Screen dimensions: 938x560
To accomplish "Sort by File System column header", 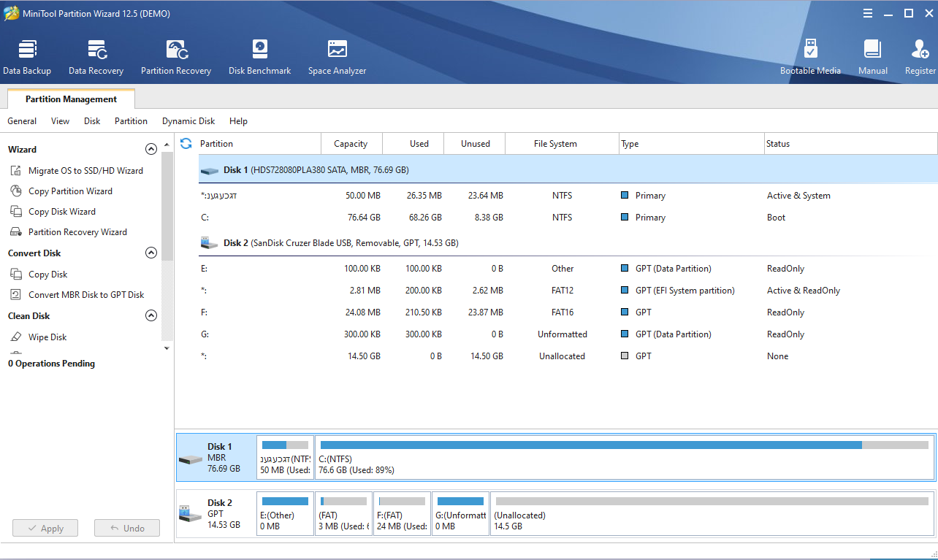I will pos(562,144).
